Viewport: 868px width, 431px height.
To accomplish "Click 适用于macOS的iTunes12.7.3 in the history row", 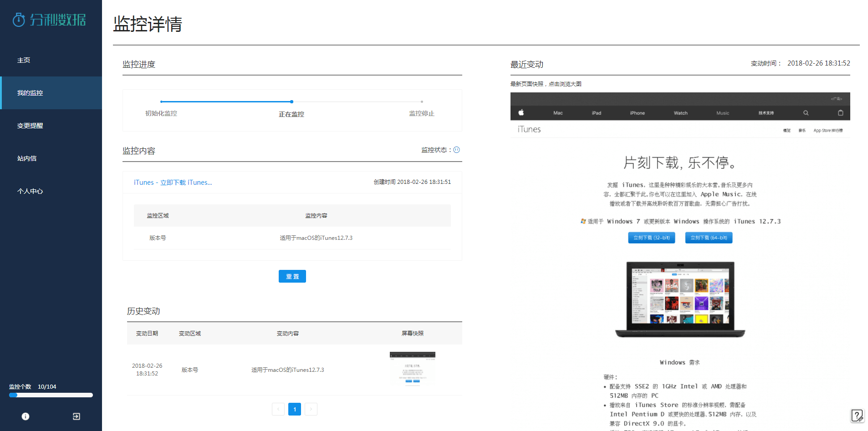I will tap(288, 370).
